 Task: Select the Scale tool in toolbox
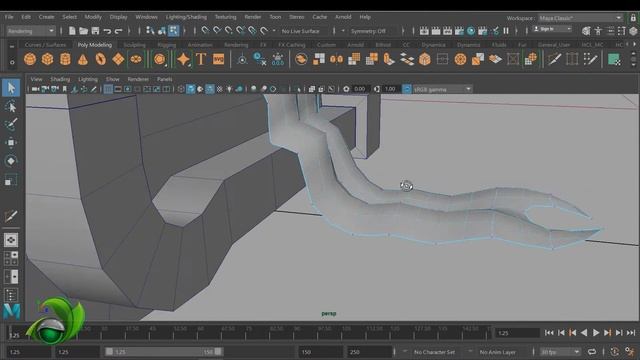(11, 180)
